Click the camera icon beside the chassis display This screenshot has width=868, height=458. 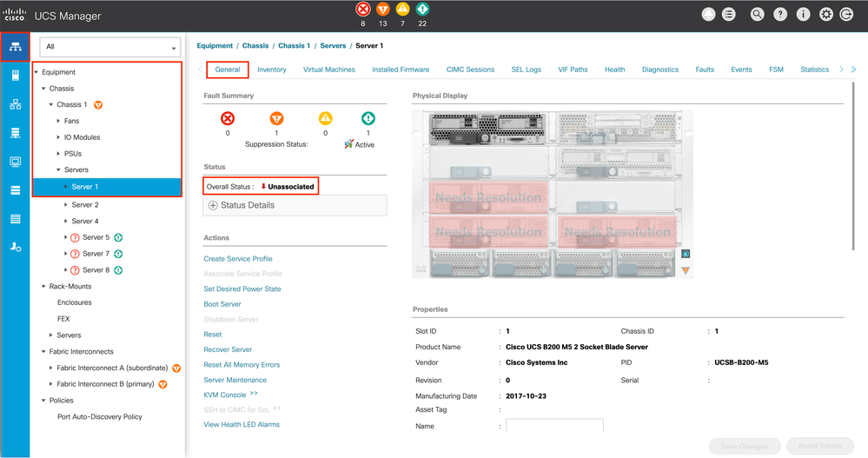click(686, 254)
